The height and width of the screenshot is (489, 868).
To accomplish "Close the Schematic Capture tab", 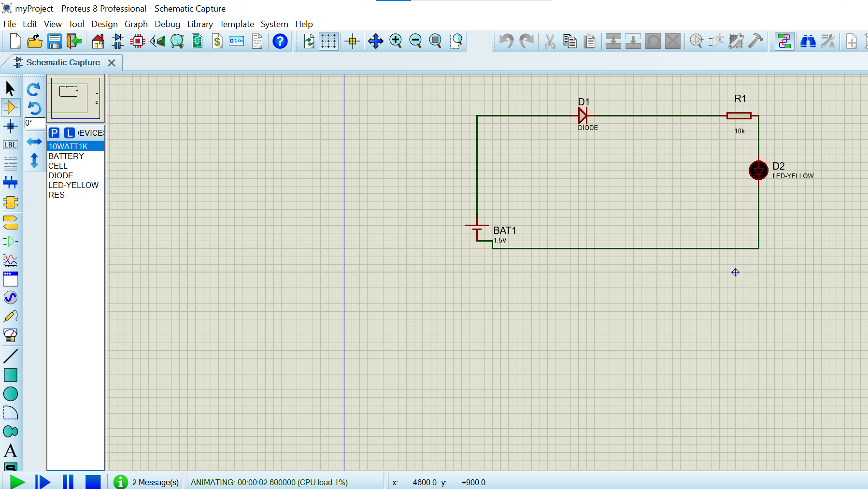I will pos(112,63).
